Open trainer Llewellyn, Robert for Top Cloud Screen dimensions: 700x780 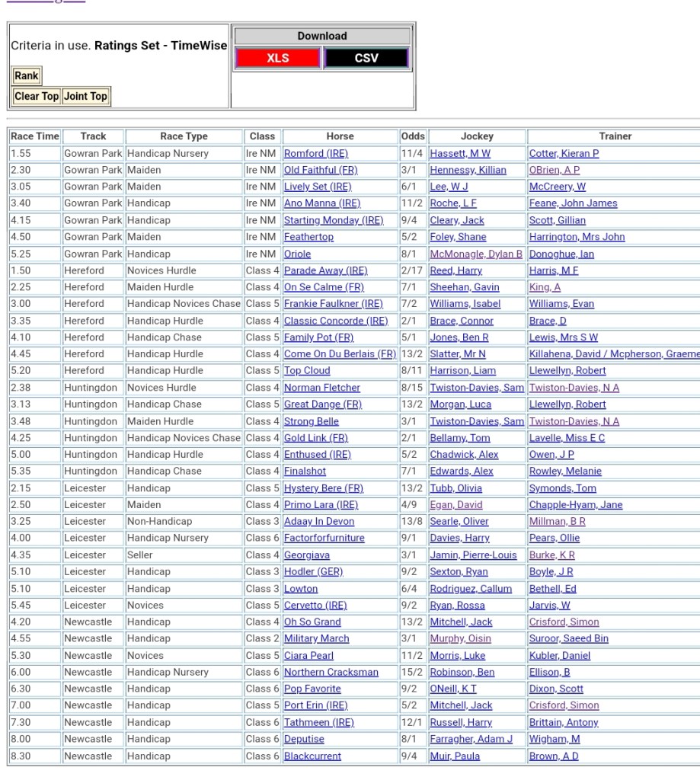[x=567, y=371]
